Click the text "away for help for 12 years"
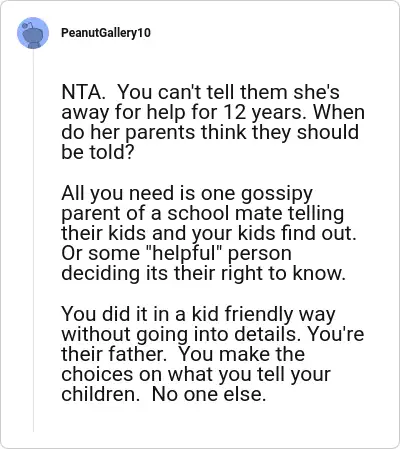This screenshot has height=449, width=400. [181, 113]
